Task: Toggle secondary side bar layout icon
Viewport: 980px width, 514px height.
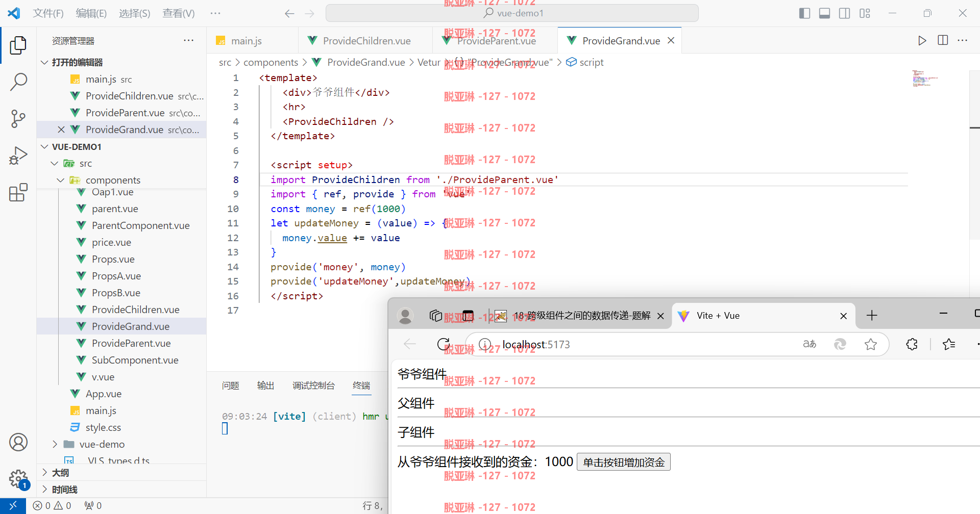Action: (845, 13)
